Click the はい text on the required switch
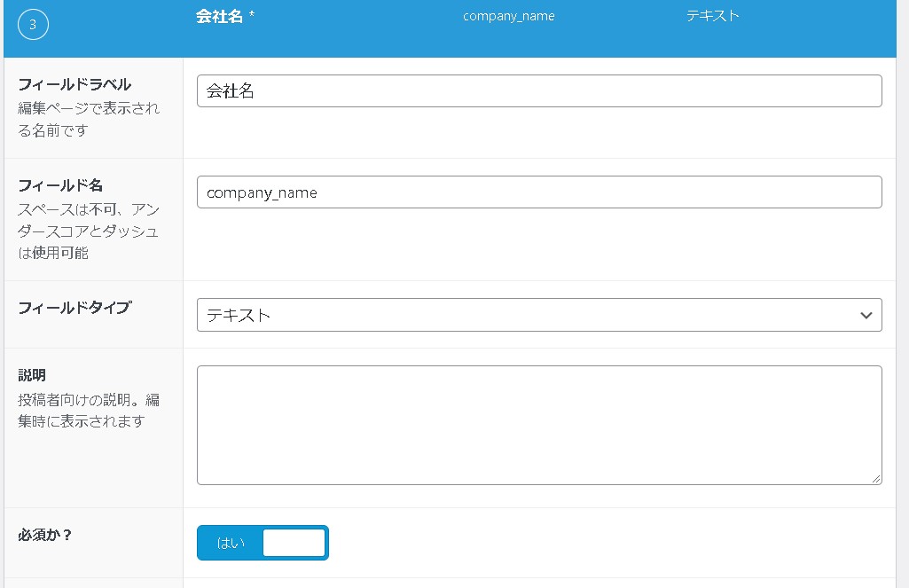Viewport: 909px width, 588px height. [x=231, y=543]
